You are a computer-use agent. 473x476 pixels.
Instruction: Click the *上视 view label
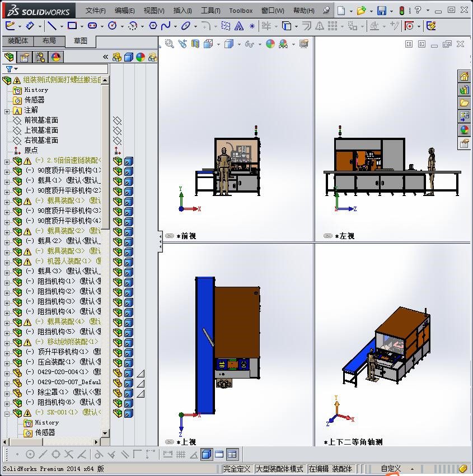click(186, 442)
